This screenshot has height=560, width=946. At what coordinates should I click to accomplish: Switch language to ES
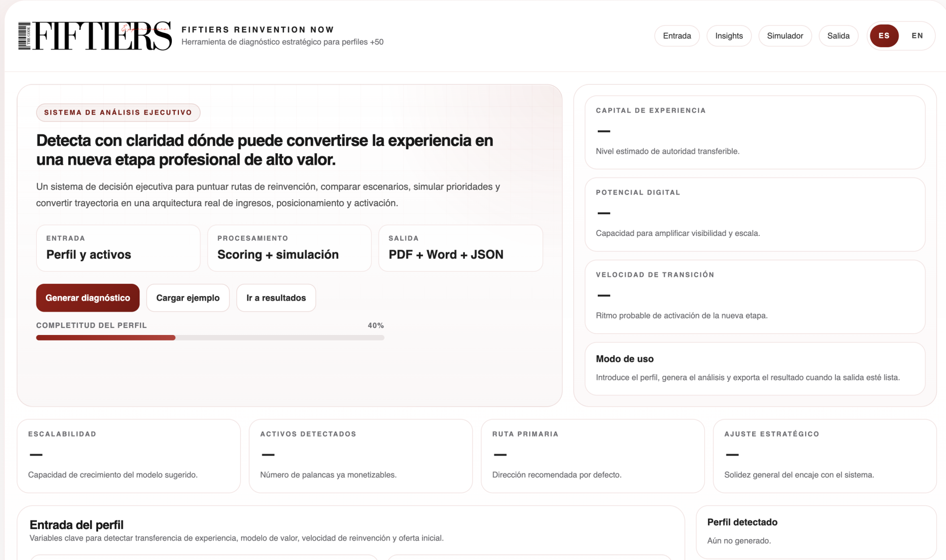tap(884, 36)
